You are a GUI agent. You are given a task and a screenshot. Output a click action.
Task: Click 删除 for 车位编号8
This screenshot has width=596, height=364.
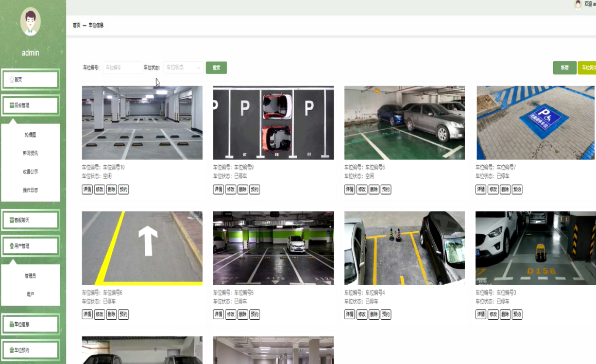373,189
